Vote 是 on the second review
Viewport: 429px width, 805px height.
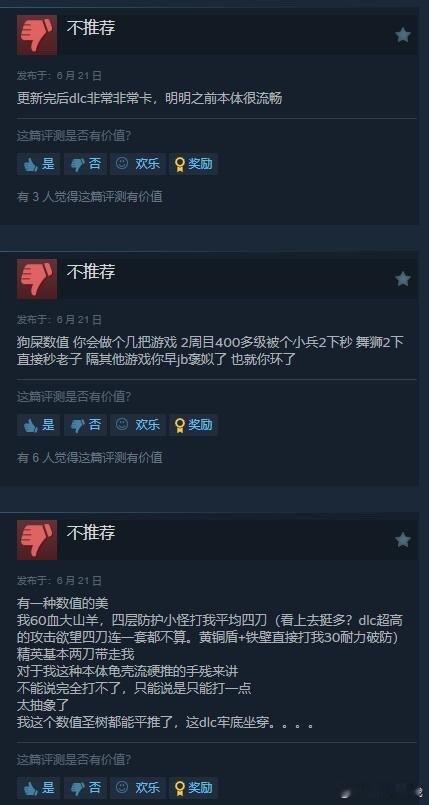point(38,425)
